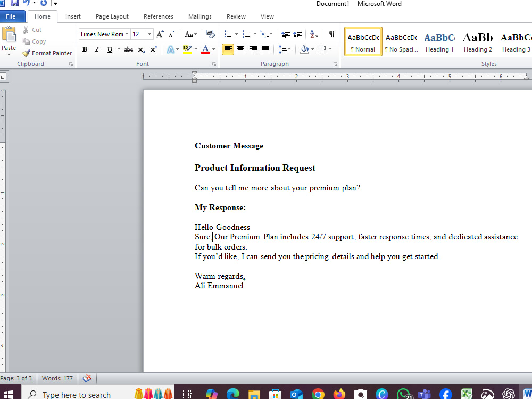The width and height of the screenshot is (532, 399).
Task: Activate the Format Painter
Action: tap(47, 53)
